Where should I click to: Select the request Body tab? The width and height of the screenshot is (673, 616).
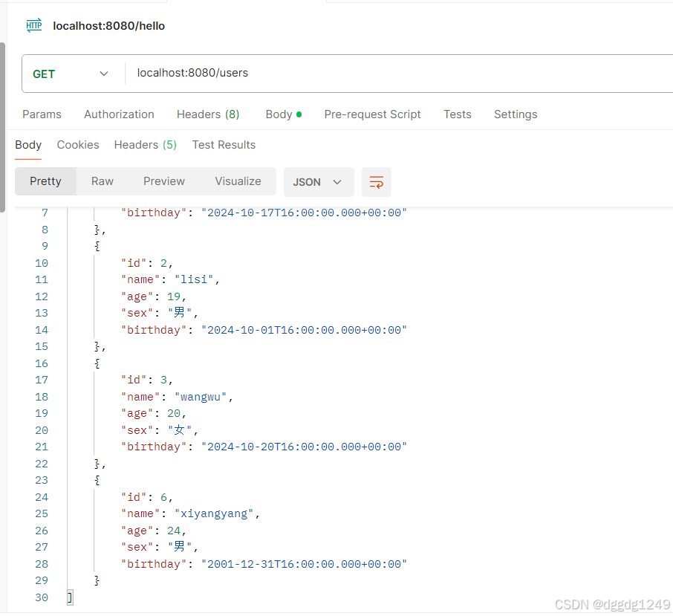tap(279, 114)
